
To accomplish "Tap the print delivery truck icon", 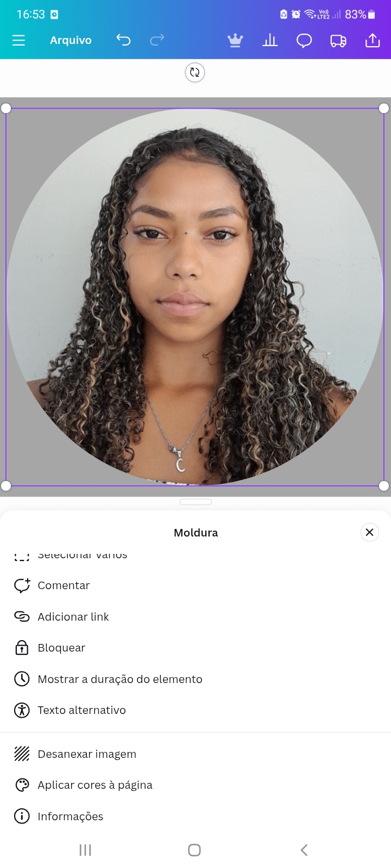I will point(338,41).
